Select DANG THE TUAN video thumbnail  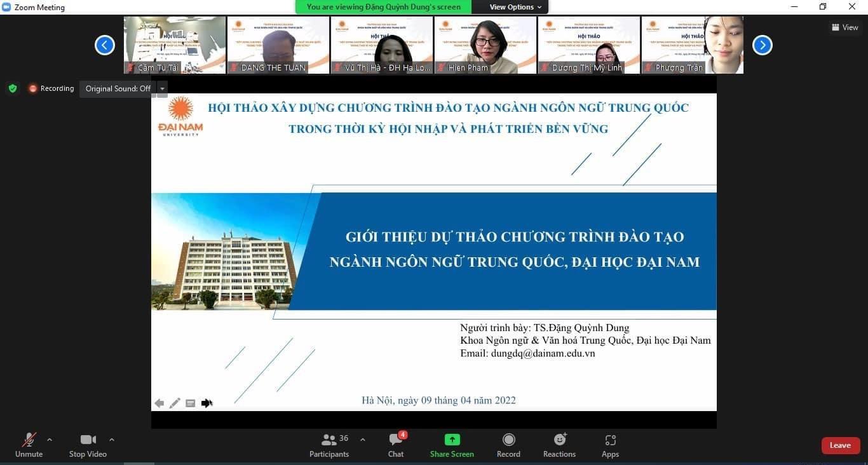(x=278, y=45)
